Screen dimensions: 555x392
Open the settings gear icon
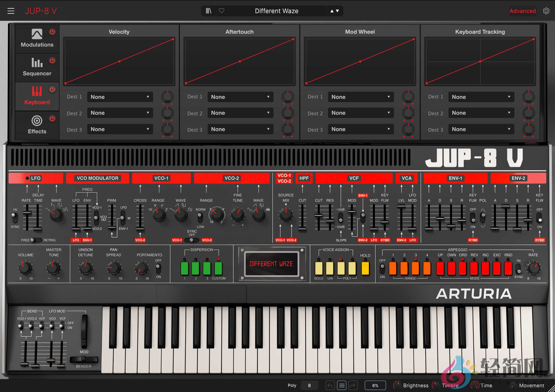tap(546, 11)
